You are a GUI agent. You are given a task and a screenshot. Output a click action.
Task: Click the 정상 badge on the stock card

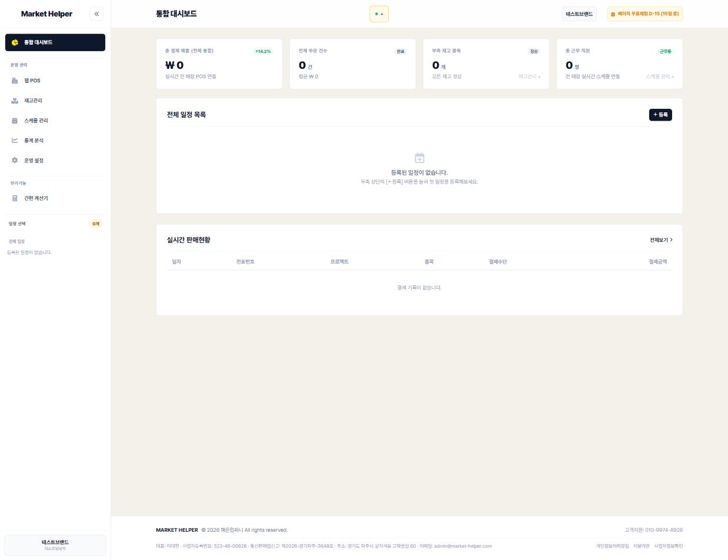(x=534, y=51)
